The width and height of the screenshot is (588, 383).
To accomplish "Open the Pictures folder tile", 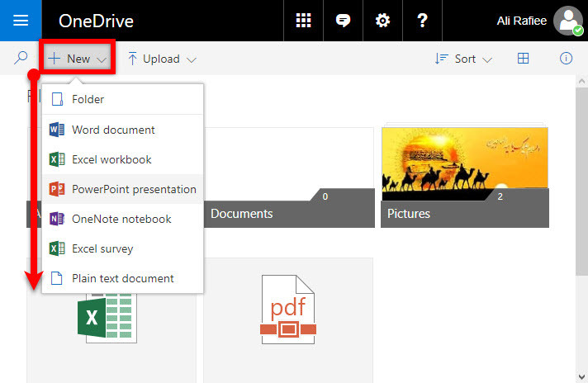I will (x=465, y=175).
